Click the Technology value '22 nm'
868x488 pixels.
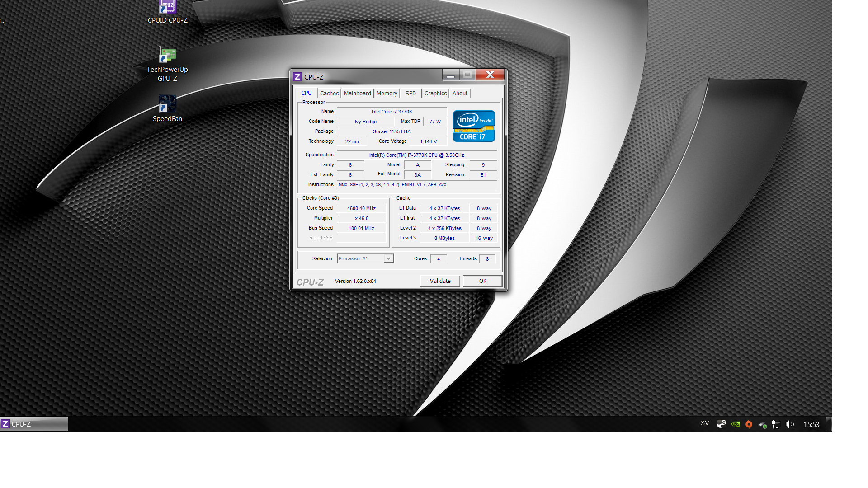(x=352, y=141)
